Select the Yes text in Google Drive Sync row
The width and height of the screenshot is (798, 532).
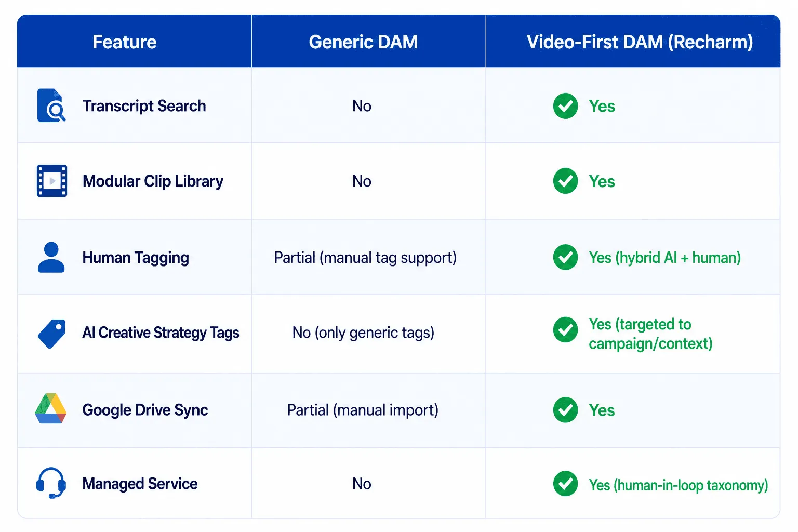[602, 410]
